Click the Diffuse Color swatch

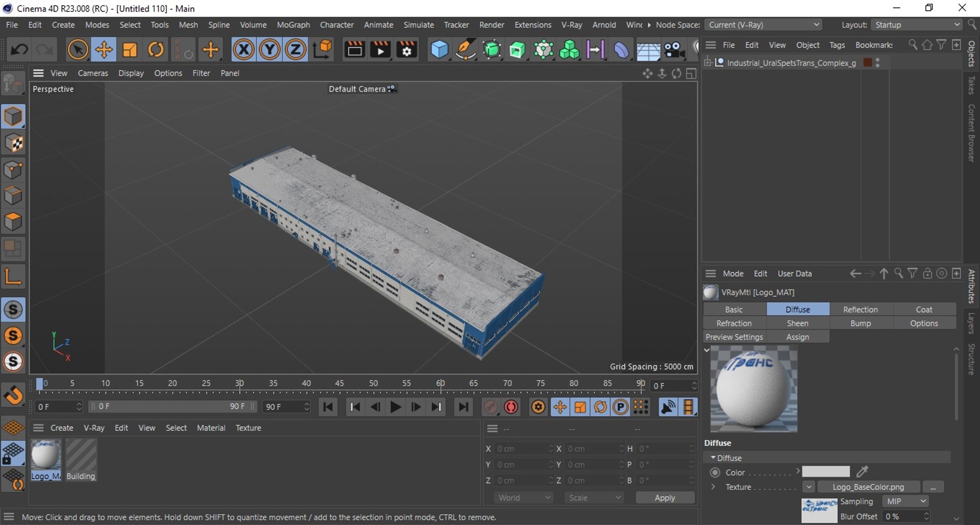pos(825,472)
